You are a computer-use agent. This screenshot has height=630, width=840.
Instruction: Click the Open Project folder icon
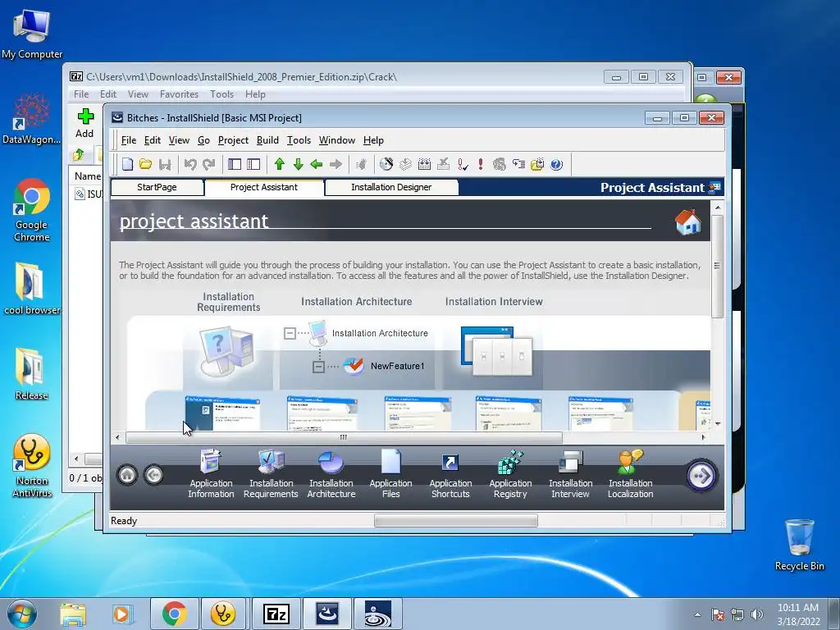point(146,164)
